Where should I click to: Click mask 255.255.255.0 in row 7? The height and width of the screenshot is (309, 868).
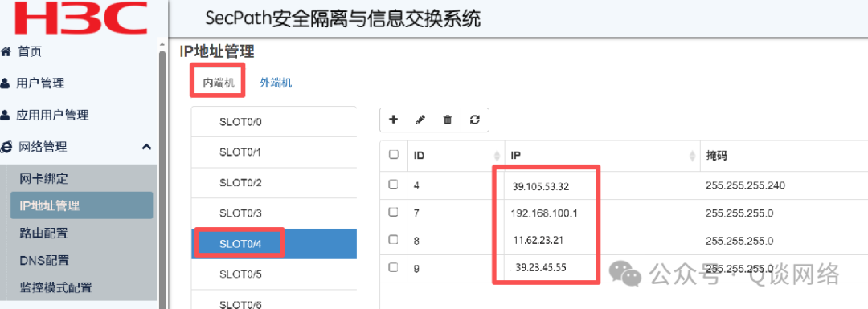tap(739, 213)
